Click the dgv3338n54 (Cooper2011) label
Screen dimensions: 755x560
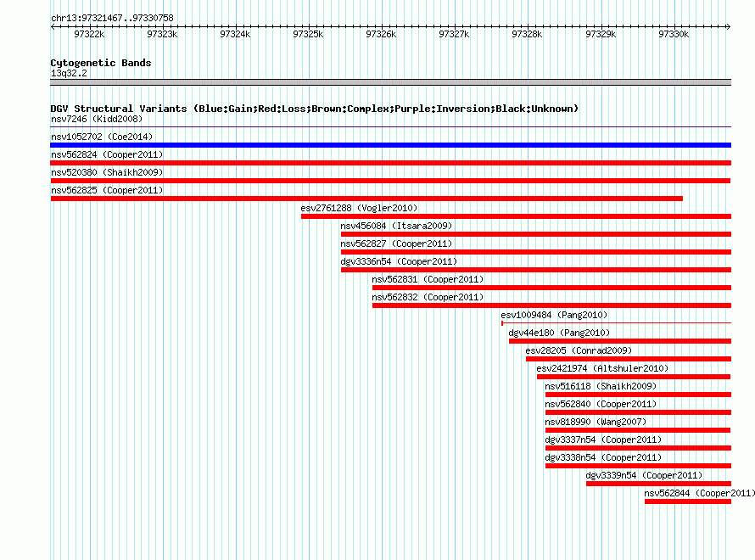pos(603,457)
